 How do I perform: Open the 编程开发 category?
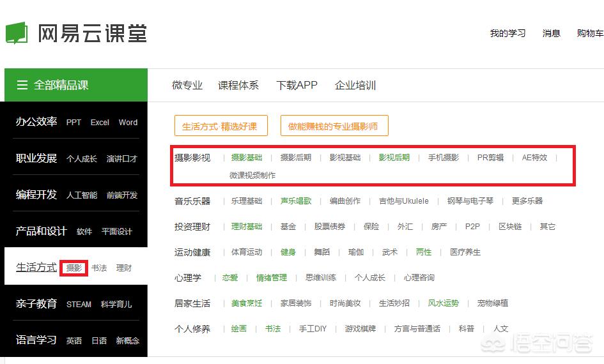tap(36, 194)
